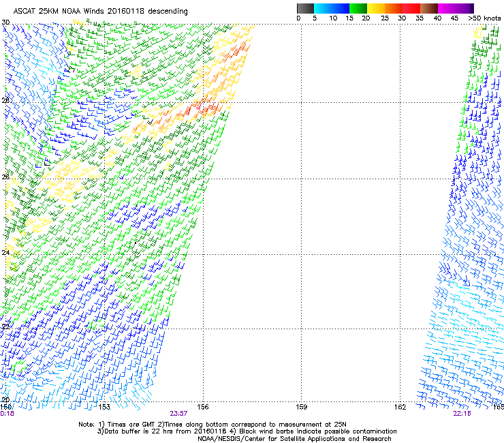Image resolution: width=504 pixels, height=443 pixels.
Task: Click the longitude label 162
Action: point(400,407)
